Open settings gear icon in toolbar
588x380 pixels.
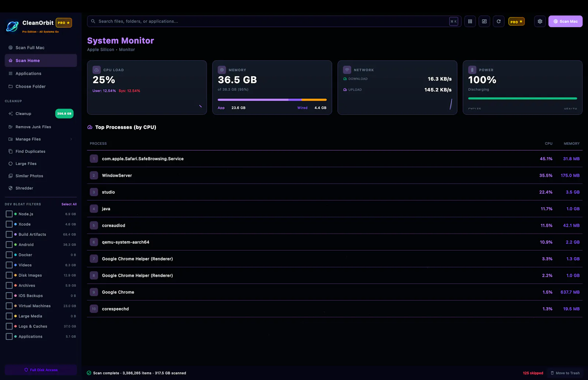click(540, 21)
